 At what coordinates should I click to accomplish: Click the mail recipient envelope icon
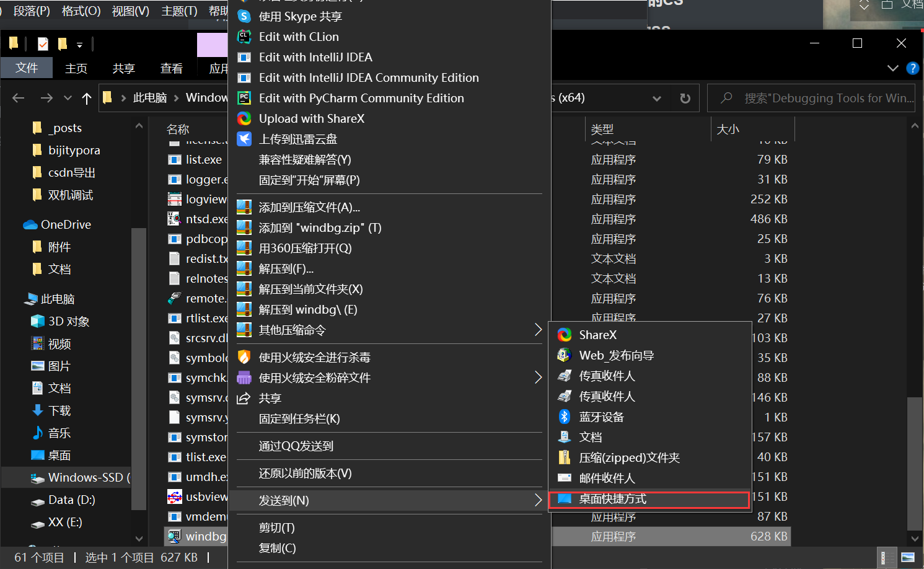pyautogui.click(x=564, y=478)
